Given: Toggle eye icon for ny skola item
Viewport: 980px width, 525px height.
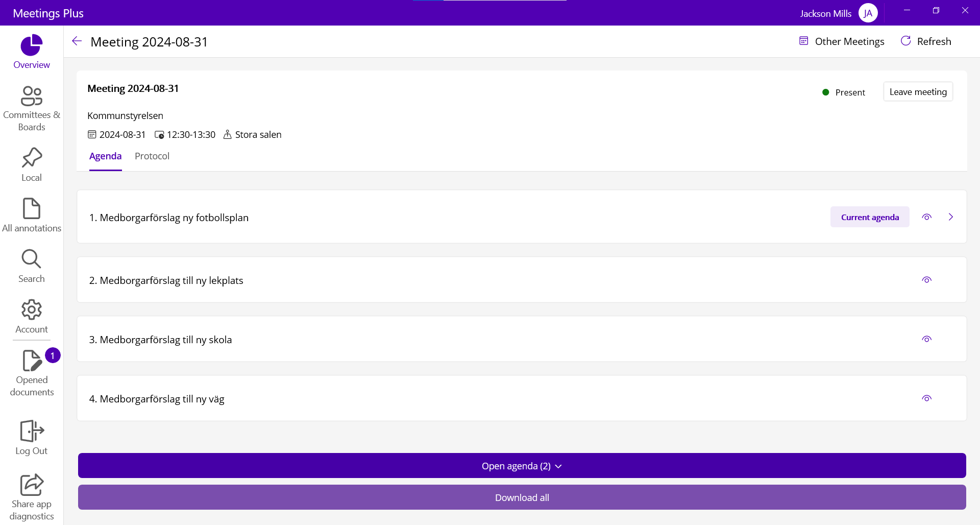Looking at the screenshot, I should coord(927,339).
